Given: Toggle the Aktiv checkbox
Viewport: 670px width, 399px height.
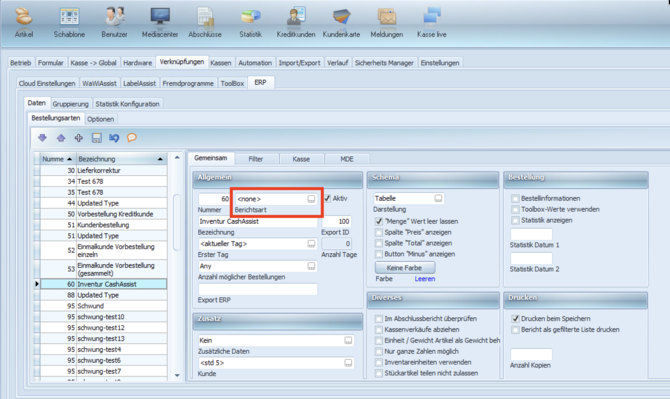Looking at the screenshot, I should [327, 198].
